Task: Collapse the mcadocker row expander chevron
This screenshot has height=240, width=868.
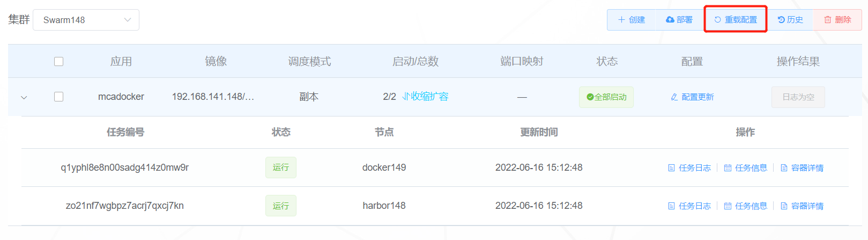Action: (x=24, y=98)
